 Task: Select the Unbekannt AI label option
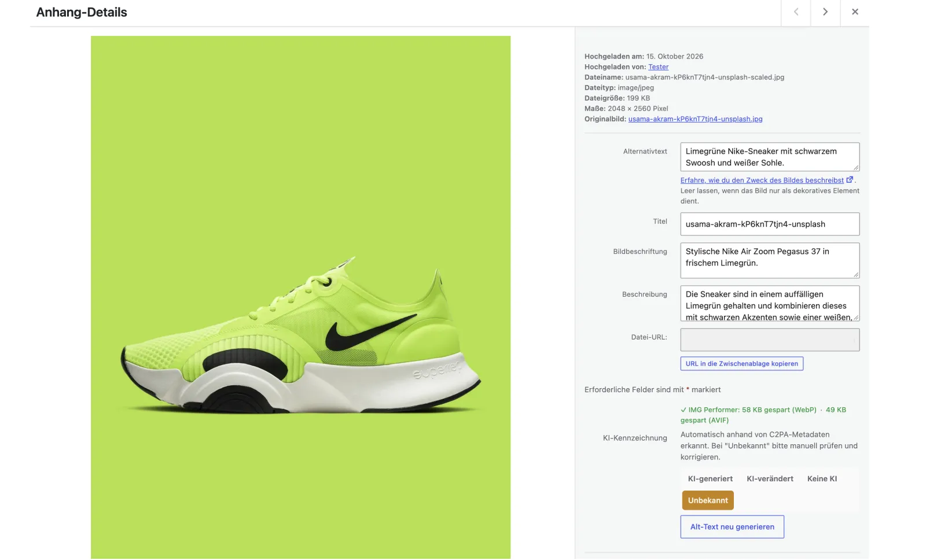(708, 500)
